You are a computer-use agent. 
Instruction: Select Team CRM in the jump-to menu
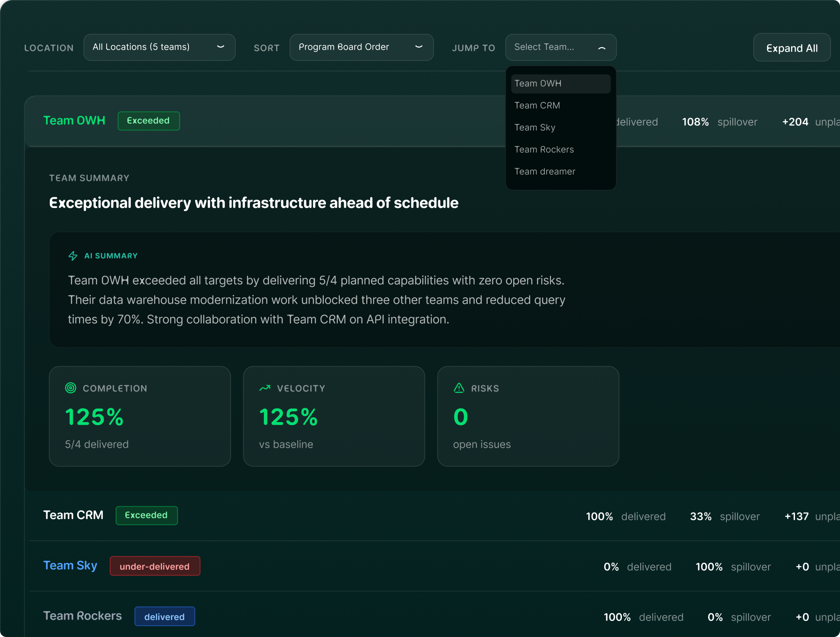(x=560, y=106)
